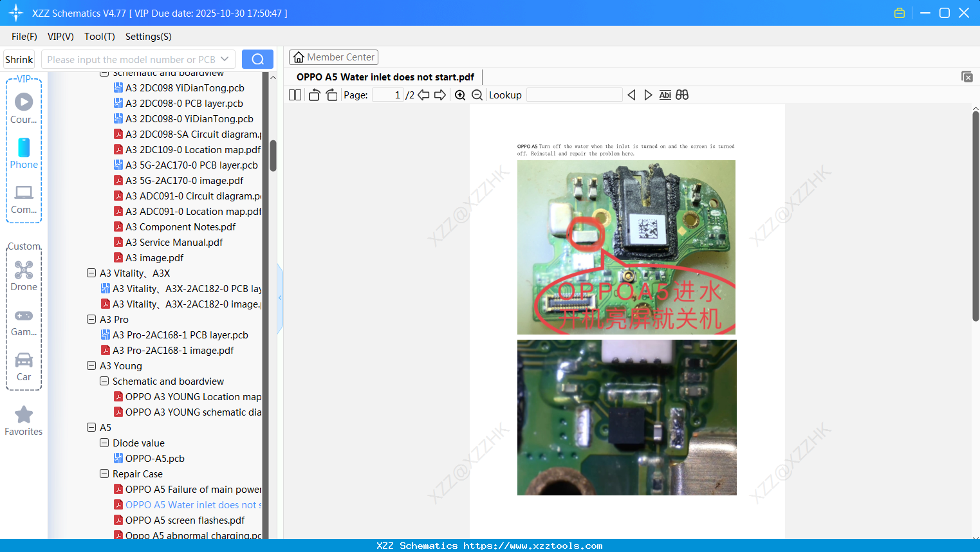Click the model number or PCB search field

click(x=131, y=59)
